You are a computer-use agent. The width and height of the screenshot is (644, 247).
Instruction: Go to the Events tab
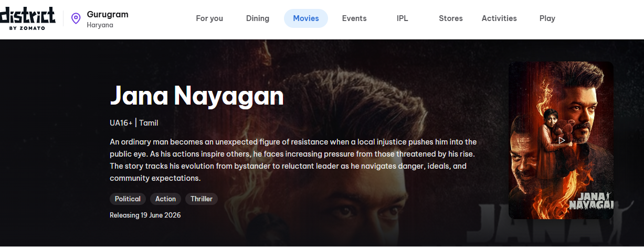354,18
